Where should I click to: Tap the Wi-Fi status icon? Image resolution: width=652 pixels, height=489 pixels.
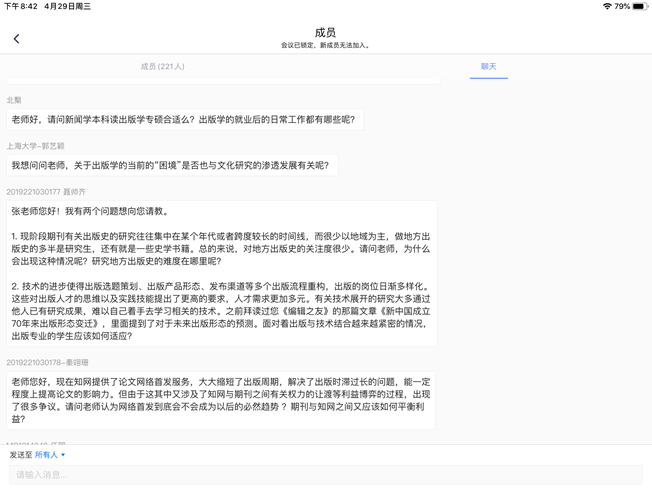606,6
